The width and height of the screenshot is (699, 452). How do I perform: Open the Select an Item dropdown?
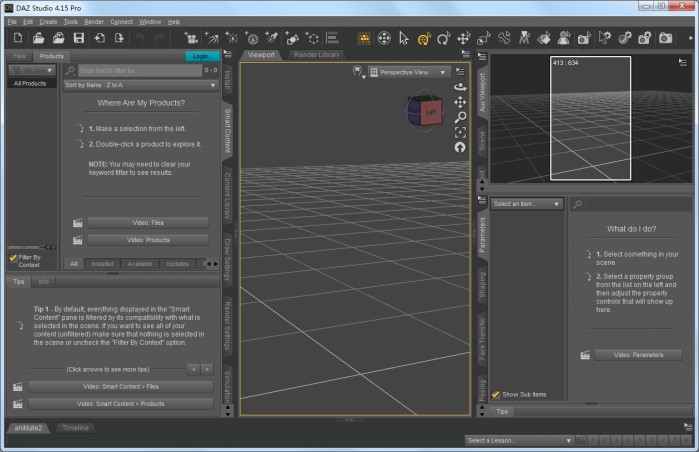526,204
